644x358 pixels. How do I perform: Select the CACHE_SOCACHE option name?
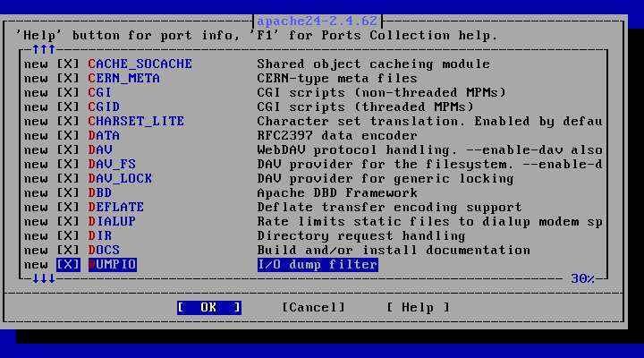click(140, 64)
